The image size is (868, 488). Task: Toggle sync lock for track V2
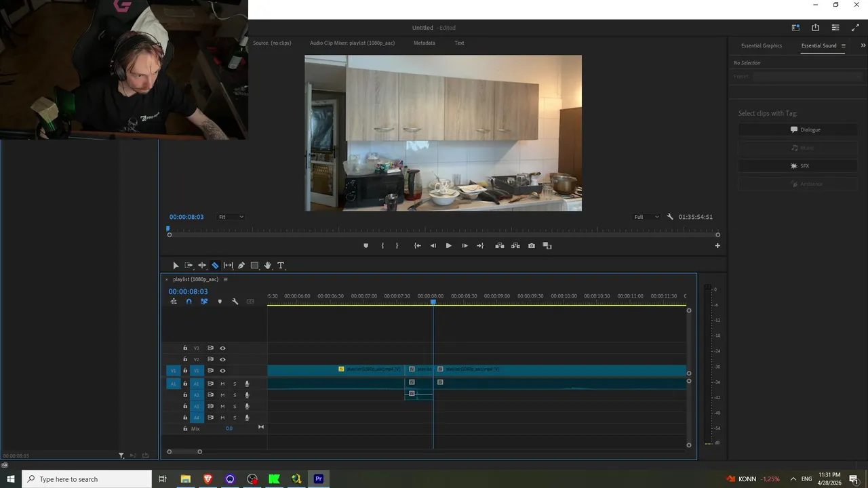coord(210,360)
